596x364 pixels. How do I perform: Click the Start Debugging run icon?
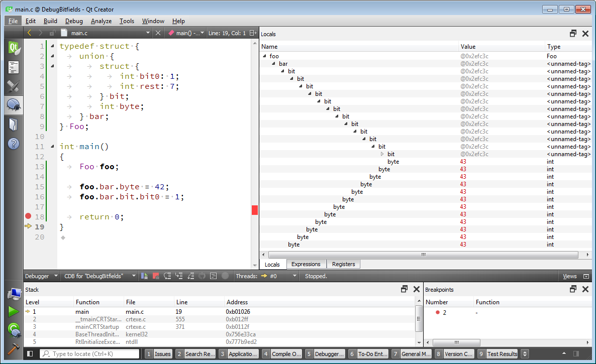14,330
